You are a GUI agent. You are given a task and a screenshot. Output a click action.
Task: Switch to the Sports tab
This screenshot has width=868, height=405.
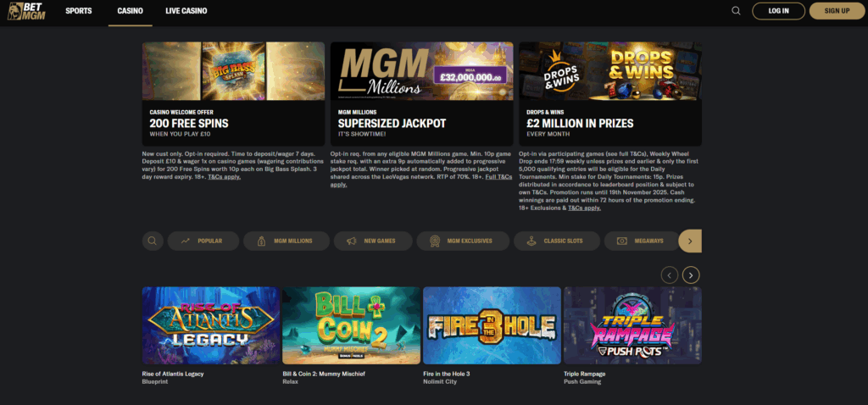(79, 11)
